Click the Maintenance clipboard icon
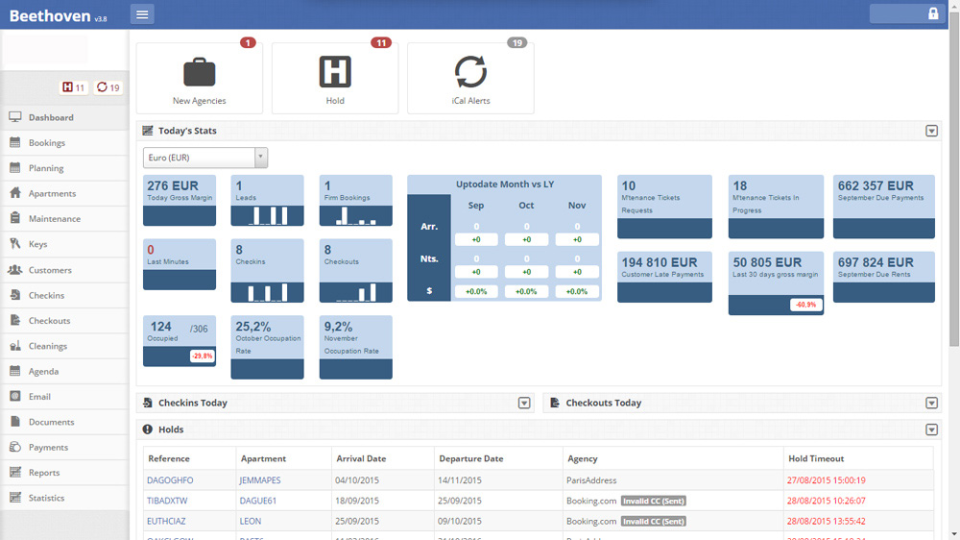 tap(15, 218)
